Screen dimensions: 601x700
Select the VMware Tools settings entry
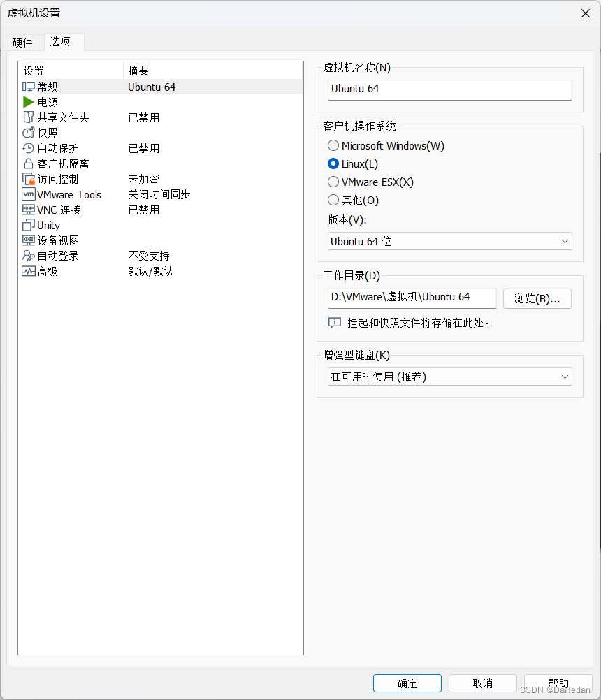click(66, 194)
